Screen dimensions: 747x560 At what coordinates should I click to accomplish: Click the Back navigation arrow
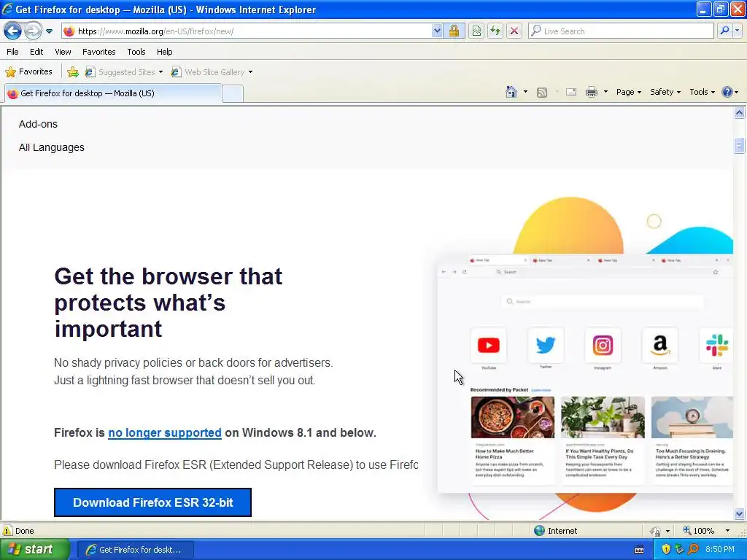12,31
